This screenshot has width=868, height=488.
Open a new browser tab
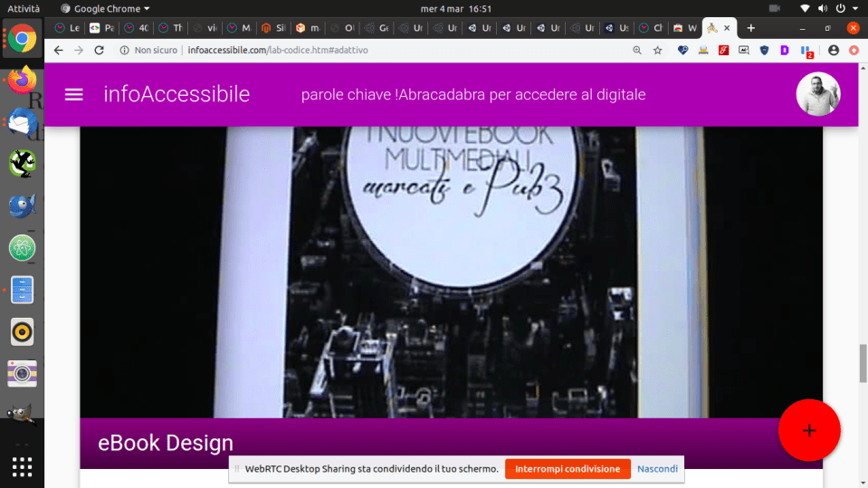click(x=750, y=28)
